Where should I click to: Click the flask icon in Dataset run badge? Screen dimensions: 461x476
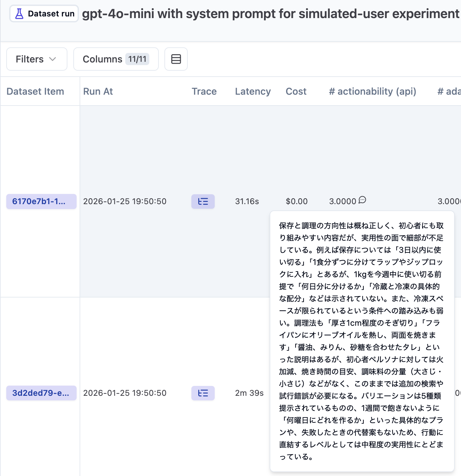pyautogui.click(x=19, y=13)
